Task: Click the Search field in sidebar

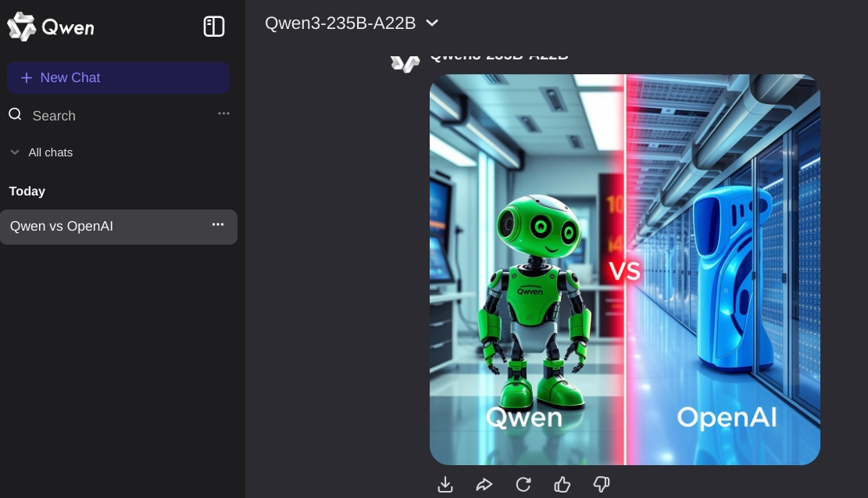Action: pos(54,115)
